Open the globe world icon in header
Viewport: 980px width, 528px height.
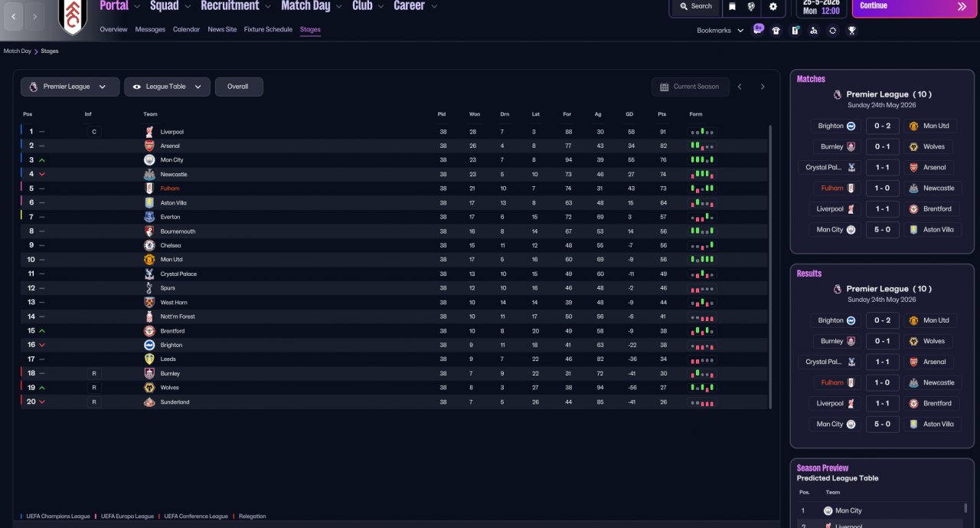coord(751,6)
